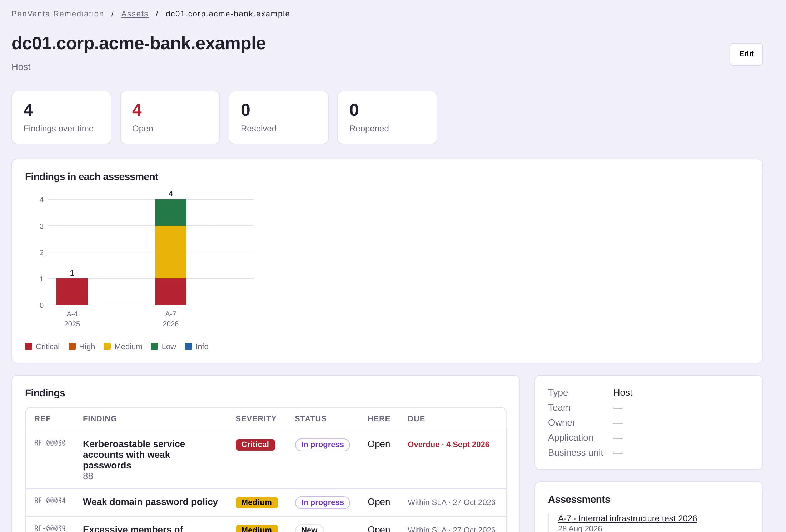The width and height of the screenshot is (786, 532).
Task: Open the Assets breadcrumb link
Action: (135, 14)
